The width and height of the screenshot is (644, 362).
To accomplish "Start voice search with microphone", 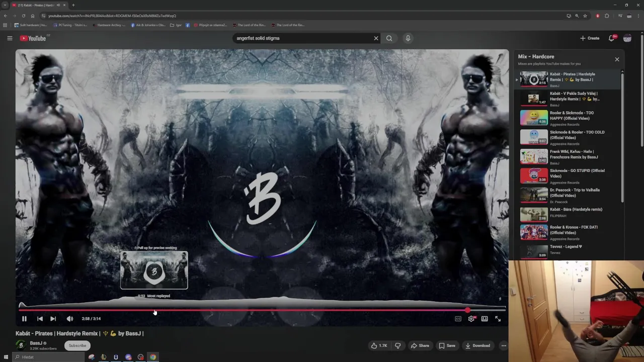I will [x=408, y=38].
